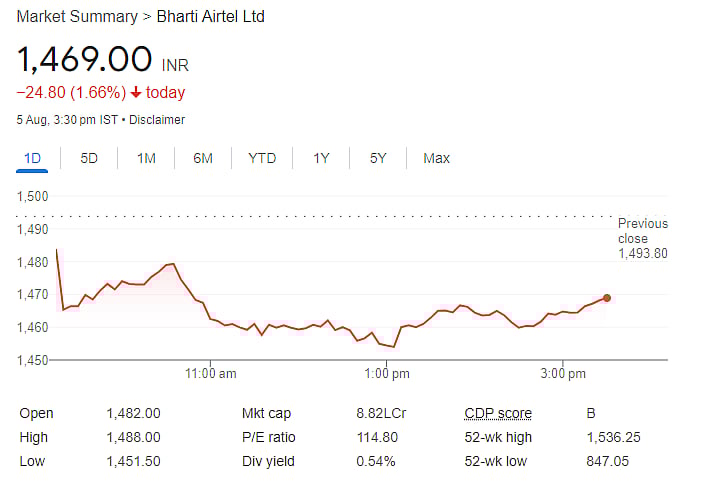This screenshot has height=484, width=703.
Task: Click the 3:00 pm axis label
Action: click(563, 374)
